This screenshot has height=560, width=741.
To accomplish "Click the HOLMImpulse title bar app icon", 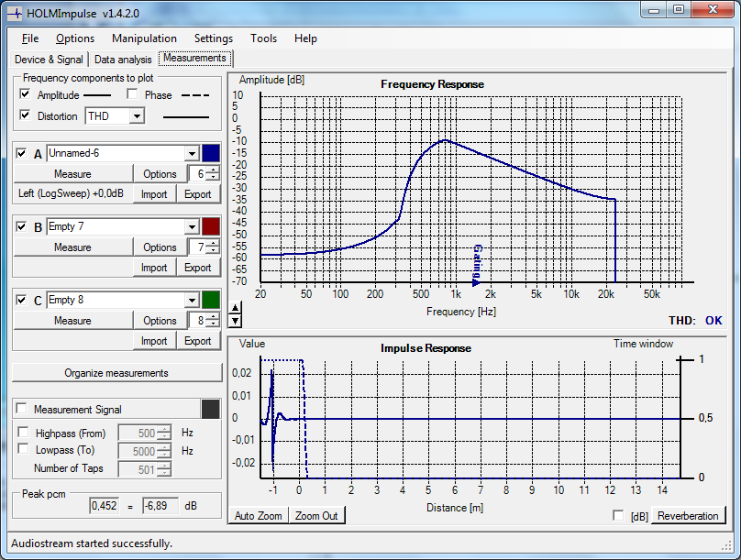I will point(15,13).
